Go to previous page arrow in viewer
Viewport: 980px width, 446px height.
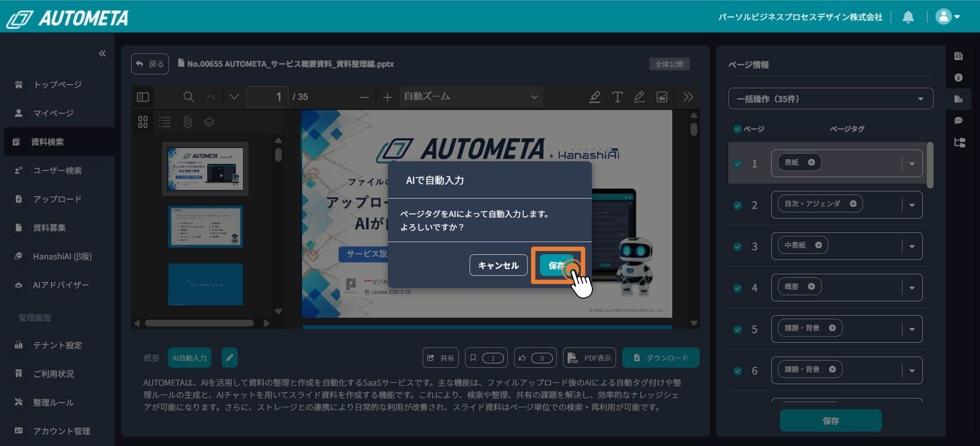[211, 97]
